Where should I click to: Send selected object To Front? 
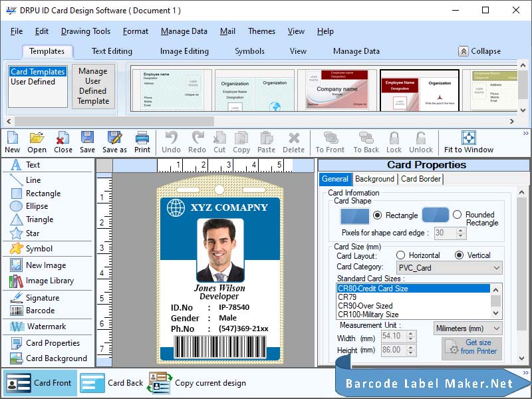[330, 142]
